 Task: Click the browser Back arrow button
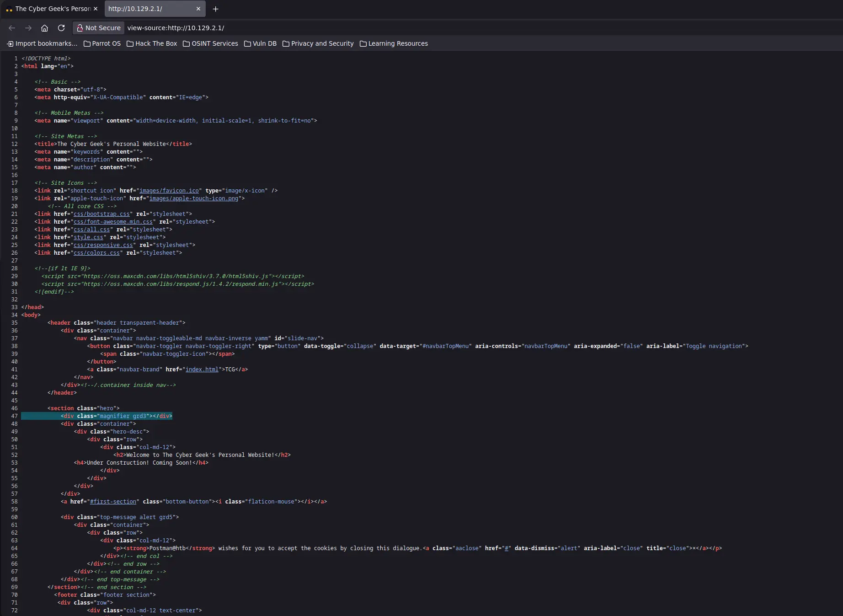(12, 28)
